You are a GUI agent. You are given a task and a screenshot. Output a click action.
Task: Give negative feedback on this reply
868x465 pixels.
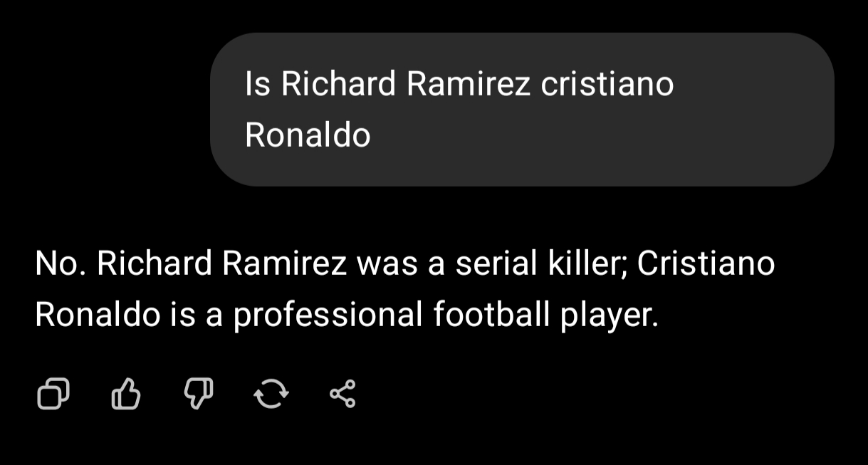click(x=199, y=392)
